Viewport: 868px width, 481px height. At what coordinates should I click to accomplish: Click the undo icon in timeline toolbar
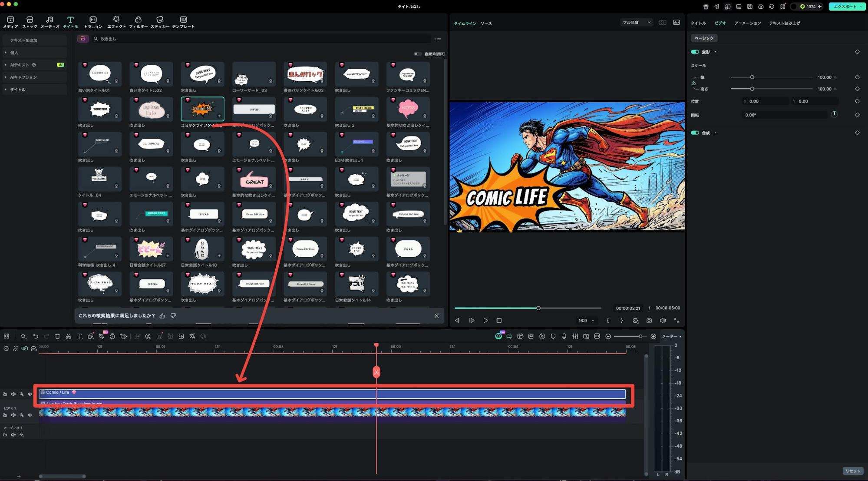coord(36,336)
